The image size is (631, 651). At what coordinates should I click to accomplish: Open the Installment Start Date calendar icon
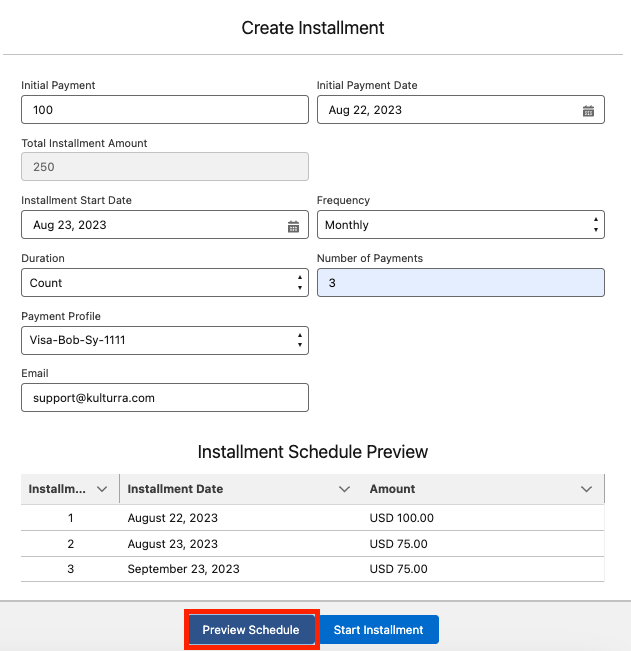click(x=293, y=226)
